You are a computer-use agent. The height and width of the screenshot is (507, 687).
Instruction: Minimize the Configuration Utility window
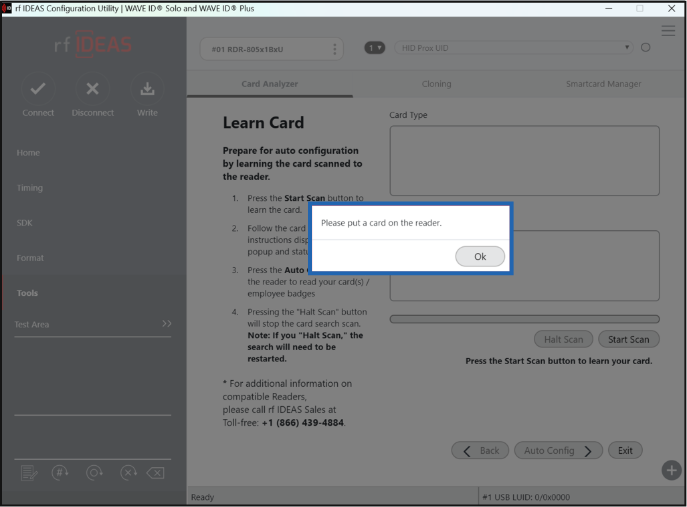[x=609, y=8]
